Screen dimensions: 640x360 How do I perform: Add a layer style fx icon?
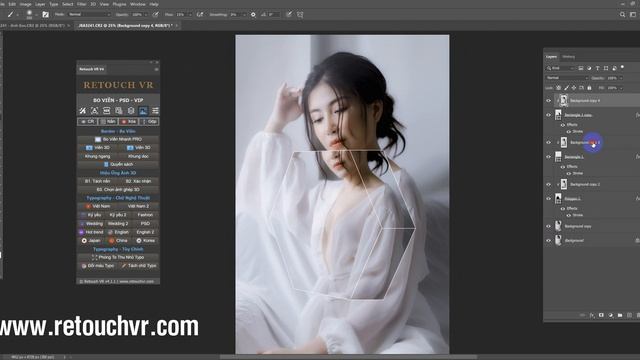(x=592, y=315)
